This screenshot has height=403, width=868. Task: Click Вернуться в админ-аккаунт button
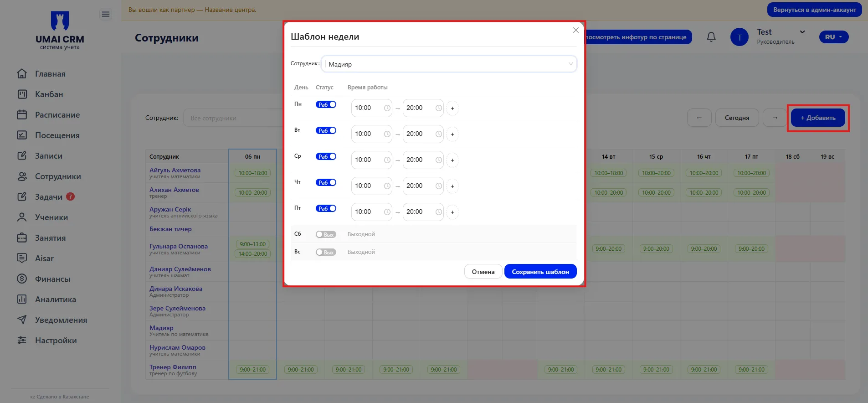click(814, 10)
